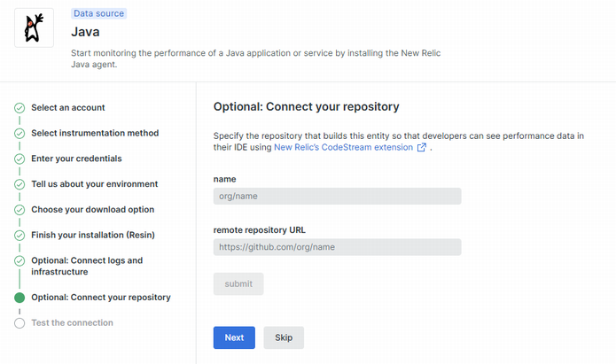Image resolution: width=616 pixels, height=364 pixels.
Task: Click the checkmark for Optional: Connect logs and infrastructure
Action: tap(19, 261)
